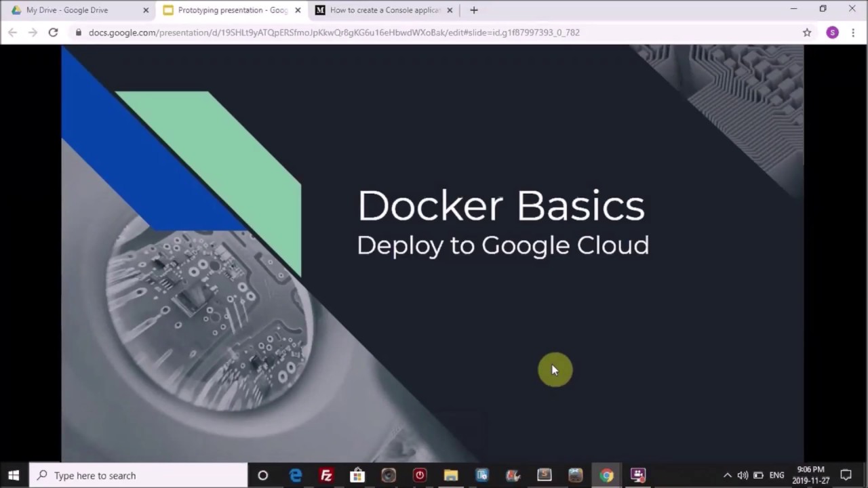Open the Chrome profile avatar

(x=832, y=33)
